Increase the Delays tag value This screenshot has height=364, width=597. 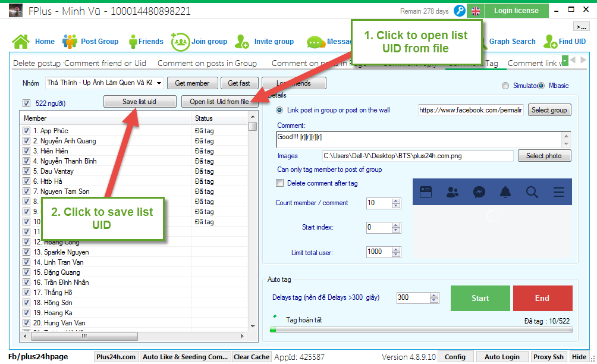(x=434, y=296)
